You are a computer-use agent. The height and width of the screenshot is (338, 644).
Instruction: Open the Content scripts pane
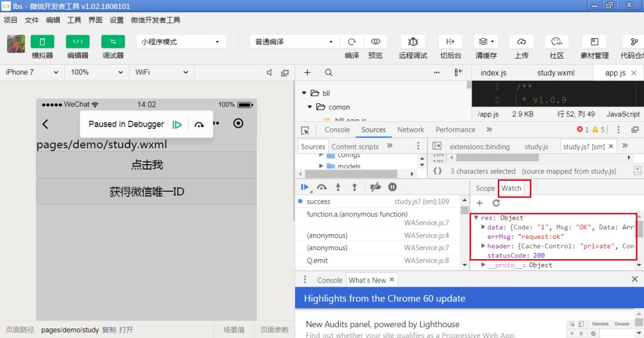[355, 146]
